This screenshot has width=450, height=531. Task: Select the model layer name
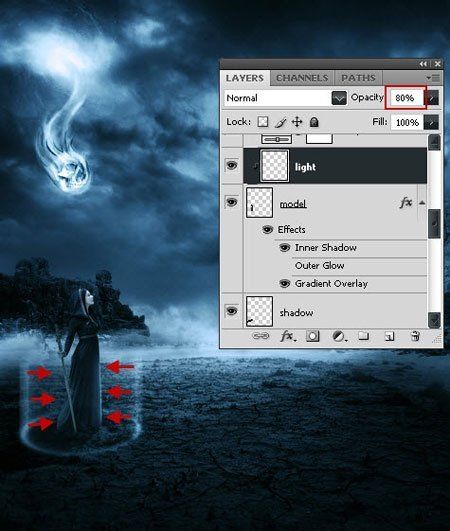(x=293, y=204)
